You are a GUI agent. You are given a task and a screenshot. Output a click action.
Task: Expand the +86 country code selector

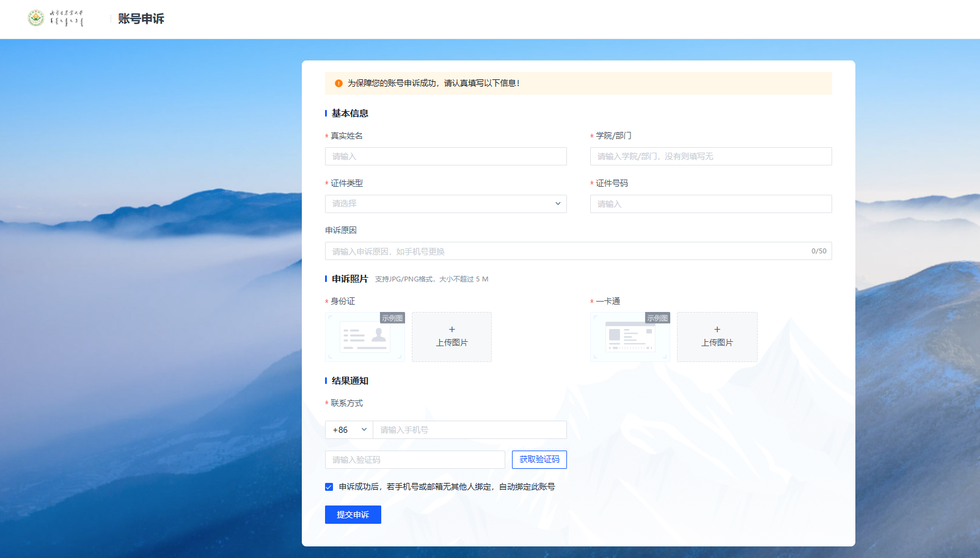pos(349,430)
